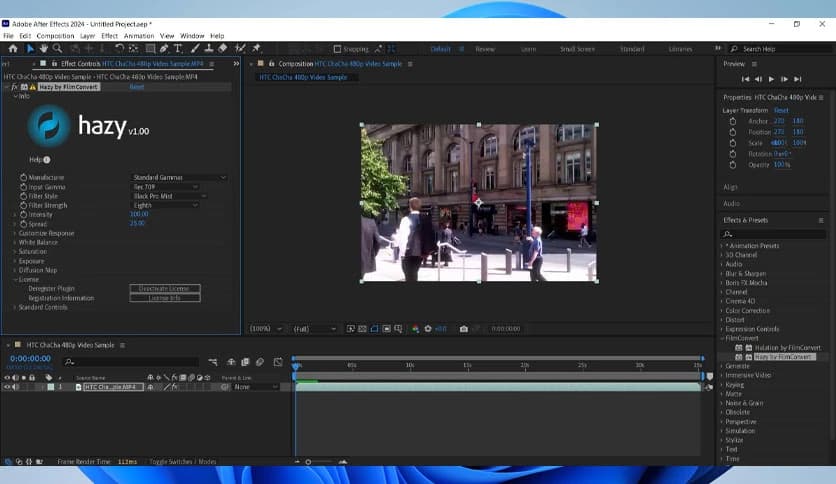This screenshot has height=484, width=836.
Task: Open the Layer menu
Action: tap(87, 36)
